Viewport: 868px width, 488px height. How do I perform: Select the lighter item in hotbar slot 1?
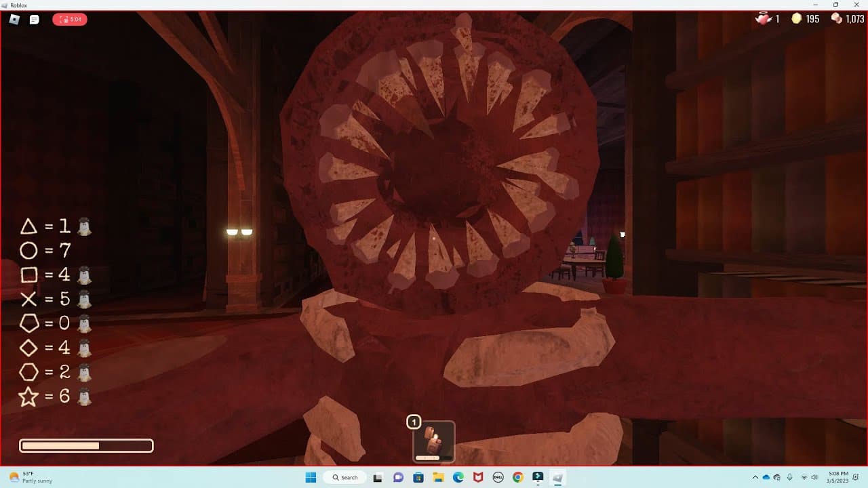pos(434,441)
